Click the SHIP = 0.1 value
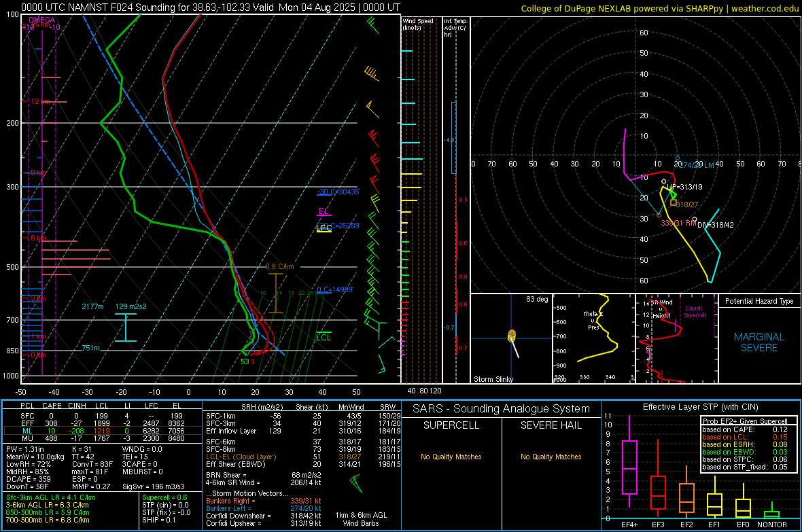The height and width of the screenshot is (532, 802). coord(159,520)
